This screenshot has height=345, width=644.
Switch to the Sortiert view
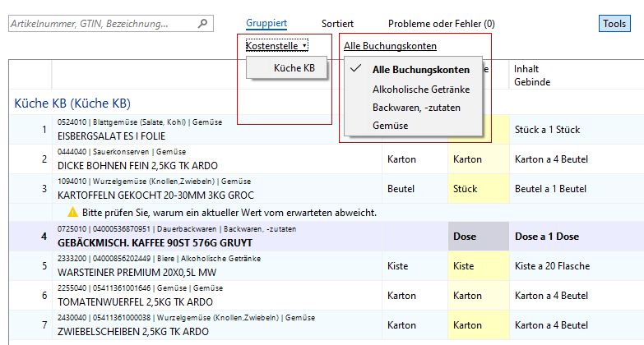tap(337, 25)
